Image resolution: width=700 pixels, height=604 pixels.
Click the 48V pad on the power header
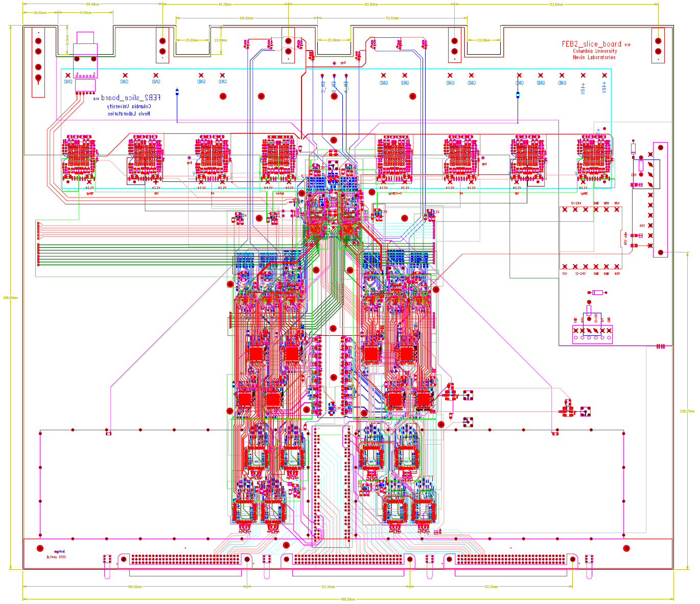point(617,210)
